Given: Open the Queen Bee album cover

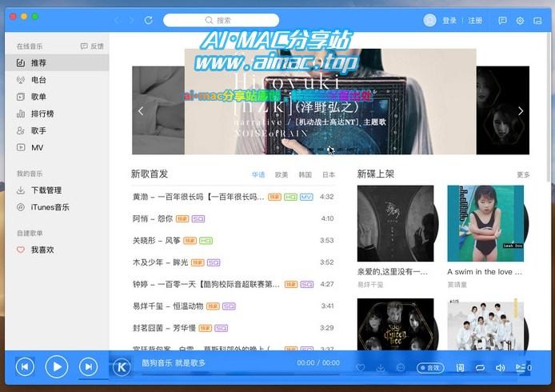Looking at the screenshot, I should (x=395, y=324).
